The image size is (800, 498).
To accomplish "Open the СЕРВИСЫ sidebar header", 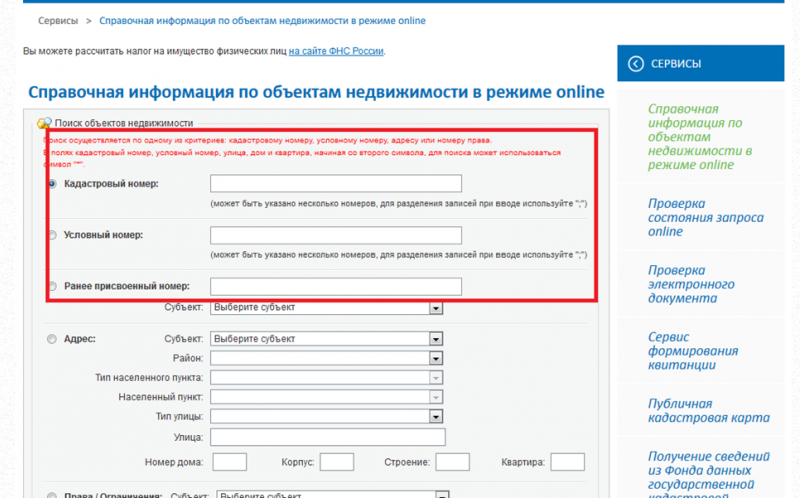I will (x=701, y=63).
